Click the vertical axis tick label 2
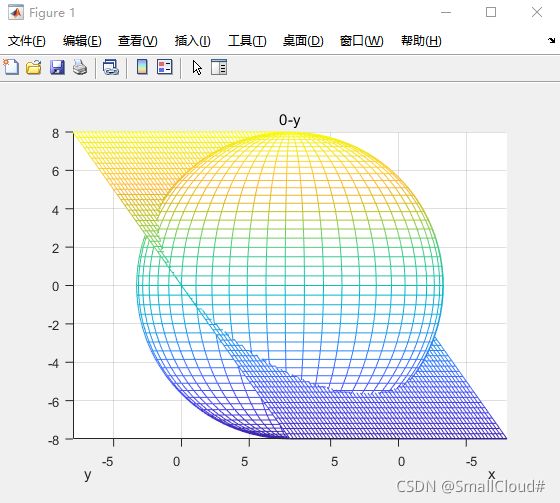Screen dimensions: 560x503 click(x=55, y=248)
